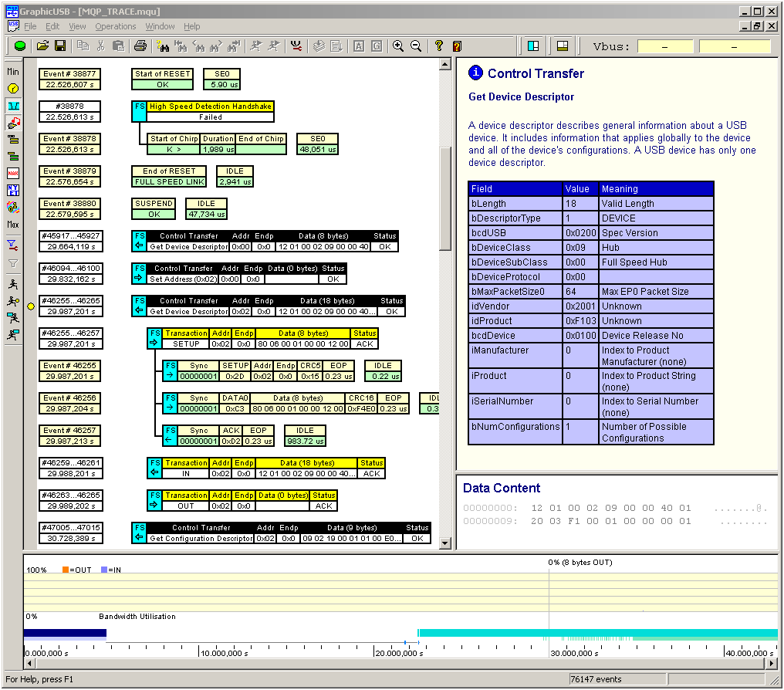The height and width of the screenshot is (690, 784).
Task: Expand the Get Configuration Descriptor transfer
Action: click(139, 533)
